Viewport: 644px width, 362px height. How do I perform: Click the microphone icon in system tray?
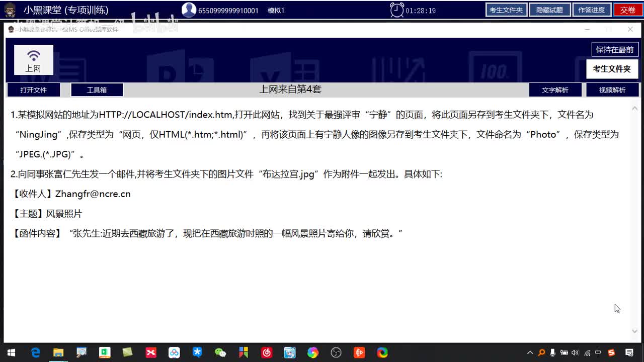[x=553, y=352]
